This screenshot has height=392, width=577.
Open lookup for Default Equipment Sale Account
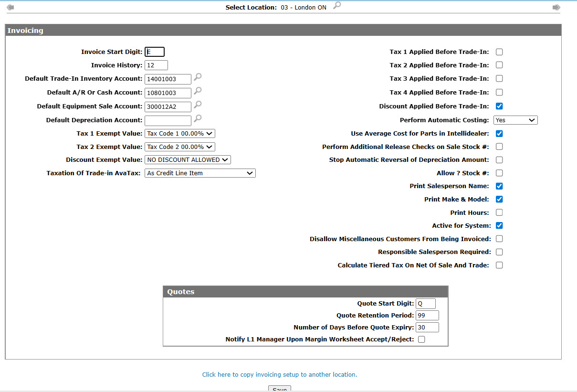point(198,105)
